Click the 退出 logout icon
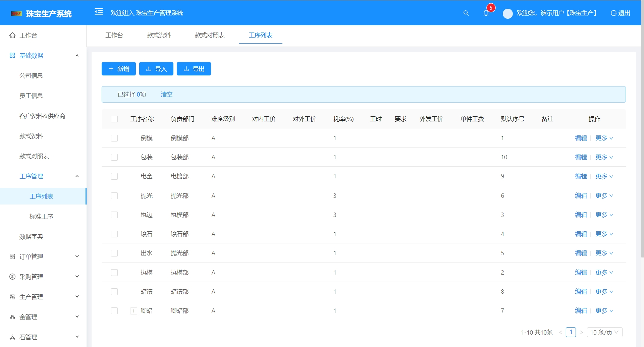Image resolution: width=644 pixels, height=347 pixels. coord(614,13)
